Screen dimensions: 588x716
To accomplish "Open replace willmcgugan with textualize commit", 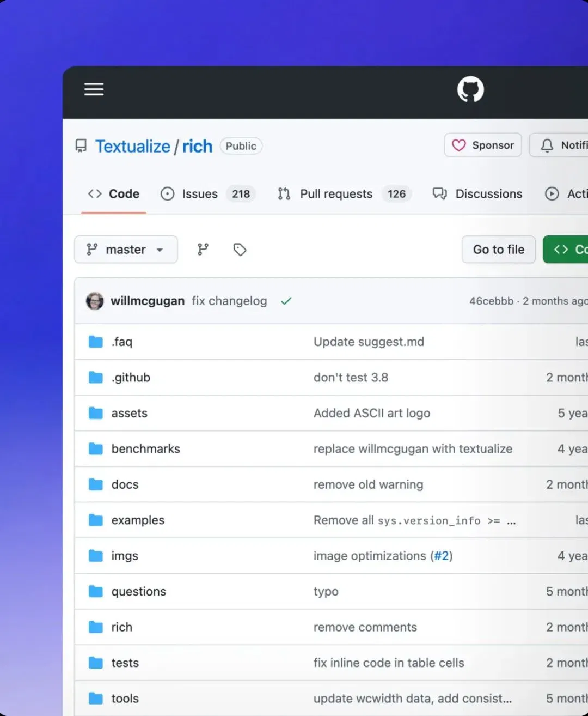I will 413,449.
